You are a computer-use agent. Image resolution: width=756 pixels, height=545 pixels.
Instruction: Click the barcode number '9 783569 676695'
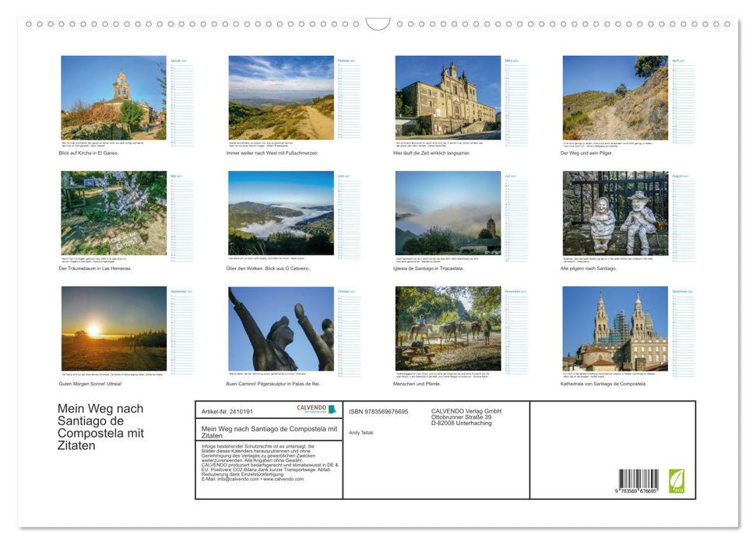coord(635,490)
